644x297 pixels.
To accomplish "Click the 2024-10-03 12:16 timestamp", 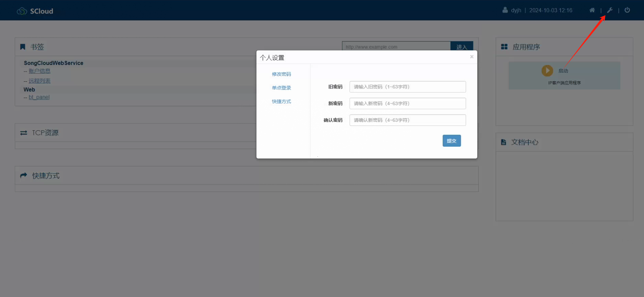I will pyautogui.click(x=551, y=10).
